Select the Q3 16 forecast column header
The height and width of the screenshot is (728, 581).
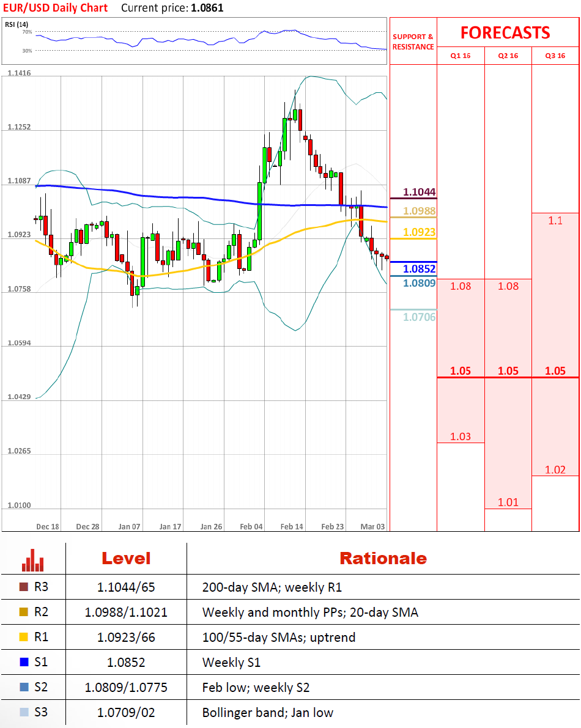pos(555,56)
